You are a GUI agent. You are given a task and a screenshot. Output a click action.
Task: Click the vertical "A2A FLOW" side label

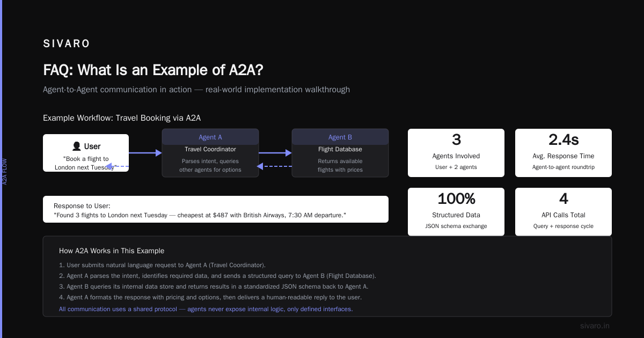(5, 172)
